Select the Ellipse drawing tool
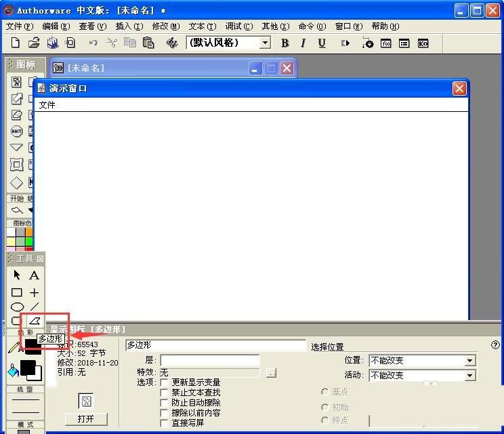504x434 pixels. click(x=17, y=307)
